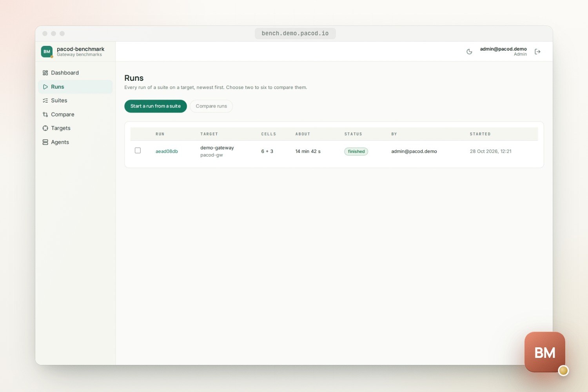Select the checkbox for run aead08db
This screenshot has width=588, height=392.
(x=138, y=151)
